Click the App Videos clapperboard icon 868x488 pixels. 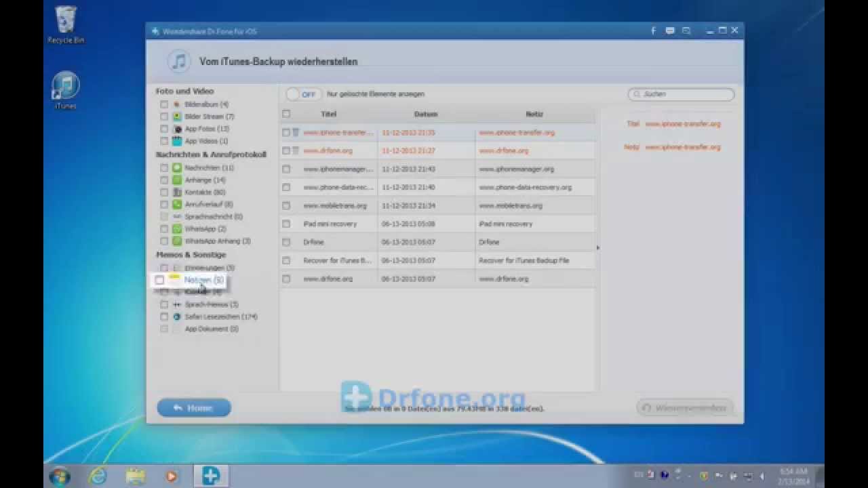177,141
